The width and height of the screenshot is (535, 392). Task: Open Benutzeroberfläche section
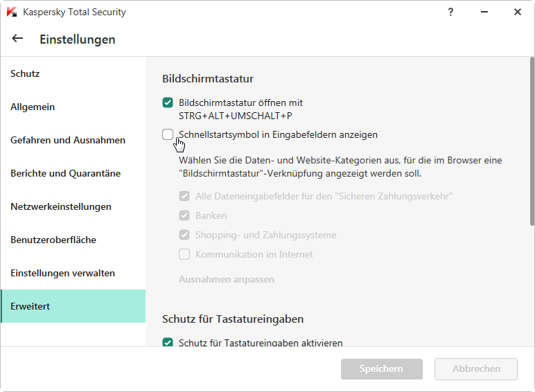pyautogui.click(x=73, y=240)
